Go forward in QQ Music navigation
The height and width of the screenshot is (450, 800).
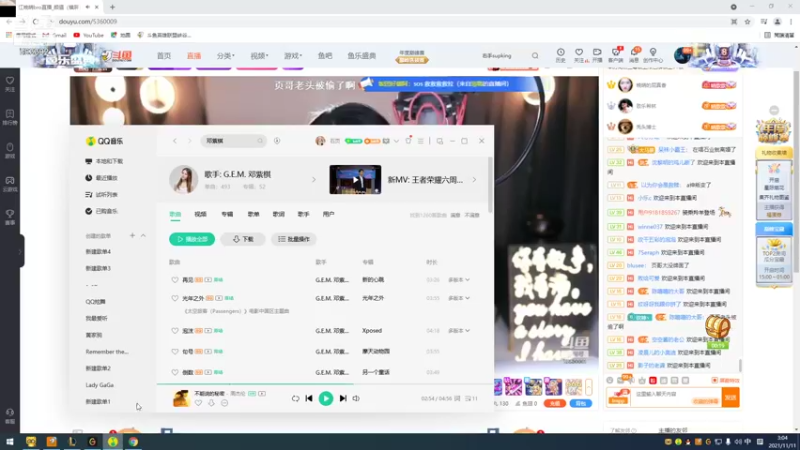pos(189,141)
